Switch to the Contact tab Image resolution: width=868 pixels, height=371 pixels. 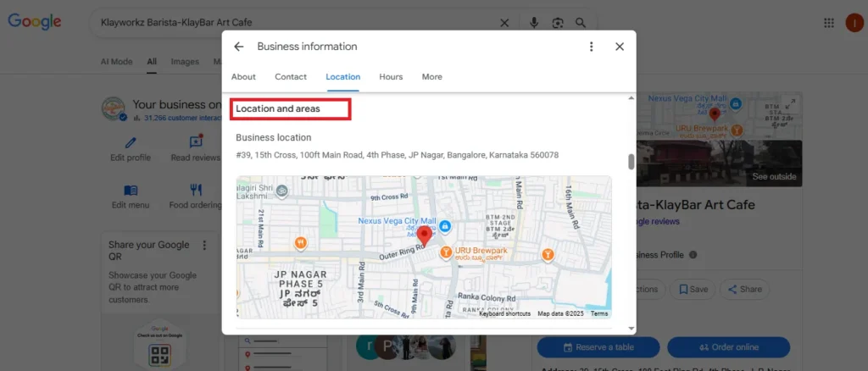tap(291, 77)
